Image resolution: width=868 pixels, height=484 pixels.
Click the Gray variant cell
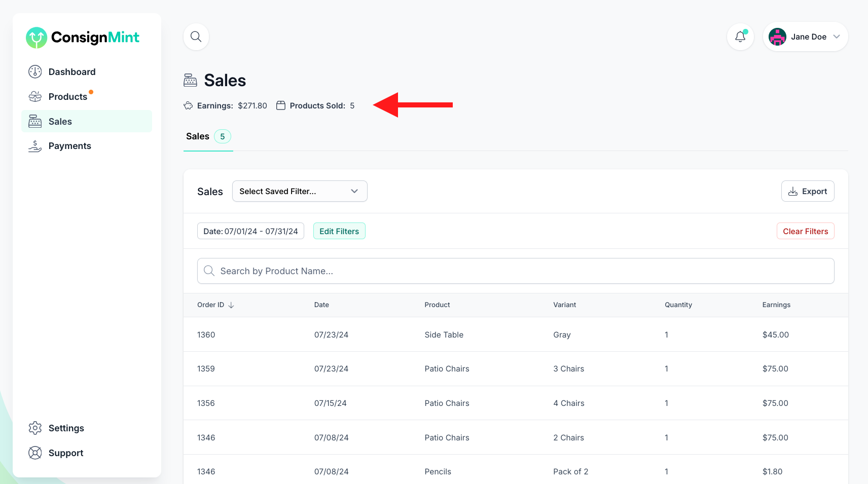[562, 334]
